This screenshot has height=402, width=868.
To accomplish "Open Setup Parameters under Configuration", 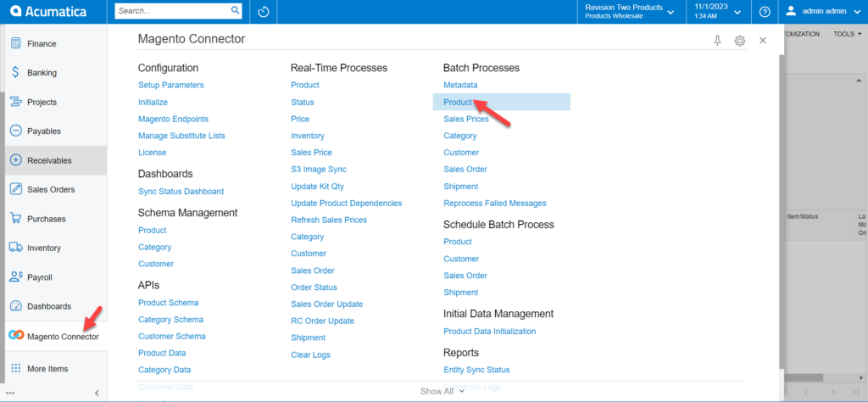I will point(171,86).
